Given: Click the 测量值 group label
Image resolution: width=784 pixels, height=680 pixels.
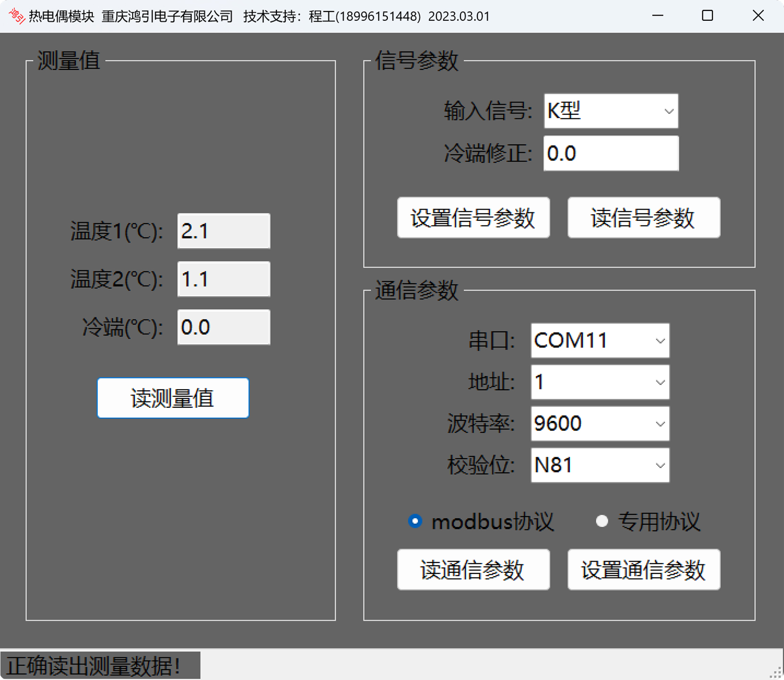Looking at the screenshot, I should 69,60.
